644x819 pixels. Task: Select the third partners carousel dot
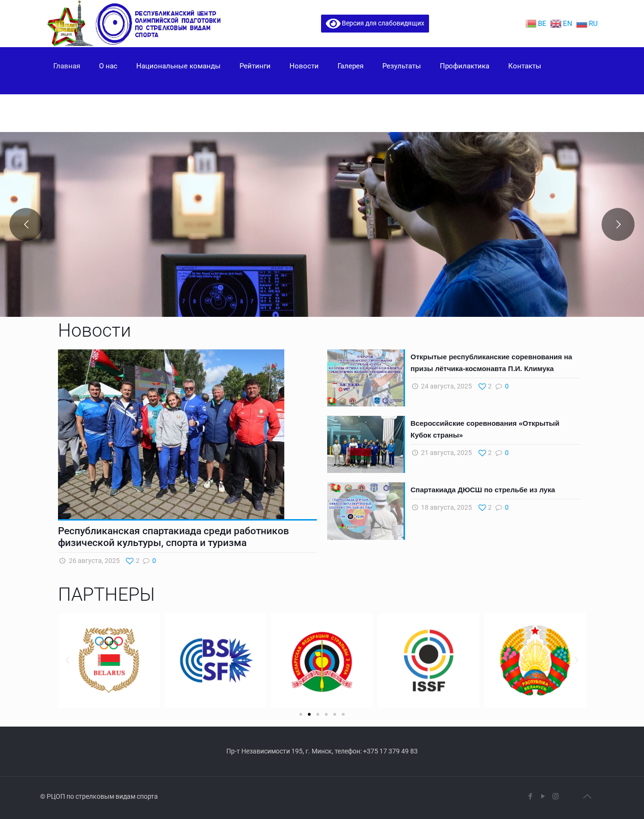(x=318, y=714)
